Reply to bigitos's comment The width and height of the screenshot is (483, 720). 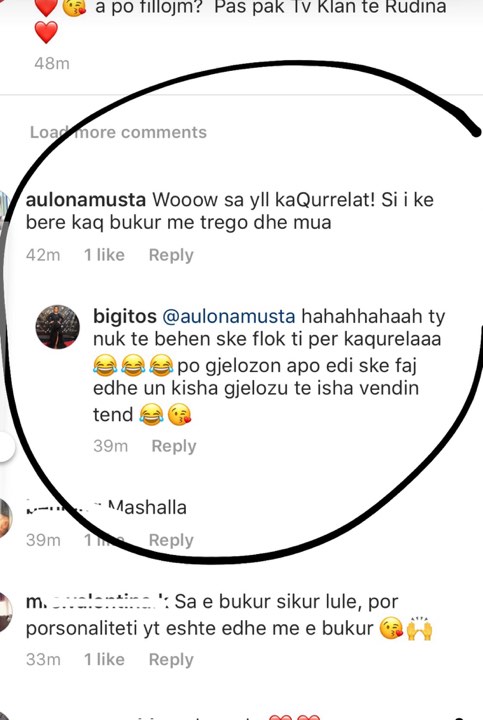point(174,446)
